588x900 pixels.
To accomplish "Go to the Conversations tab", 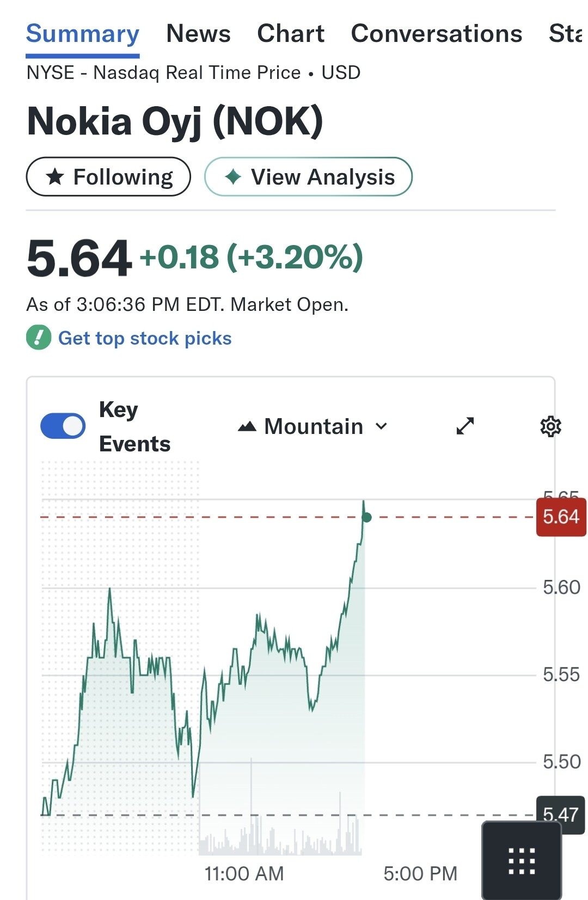I will coord(436,34).
